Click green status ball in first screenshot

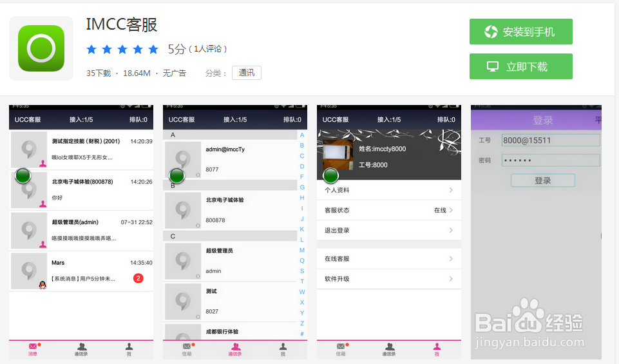(23, 176)
